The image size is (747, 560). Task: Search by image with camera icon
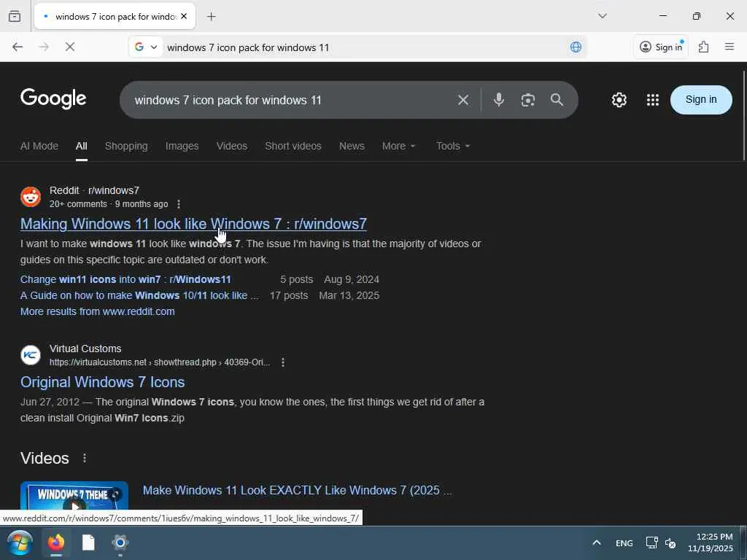point(528,100)
